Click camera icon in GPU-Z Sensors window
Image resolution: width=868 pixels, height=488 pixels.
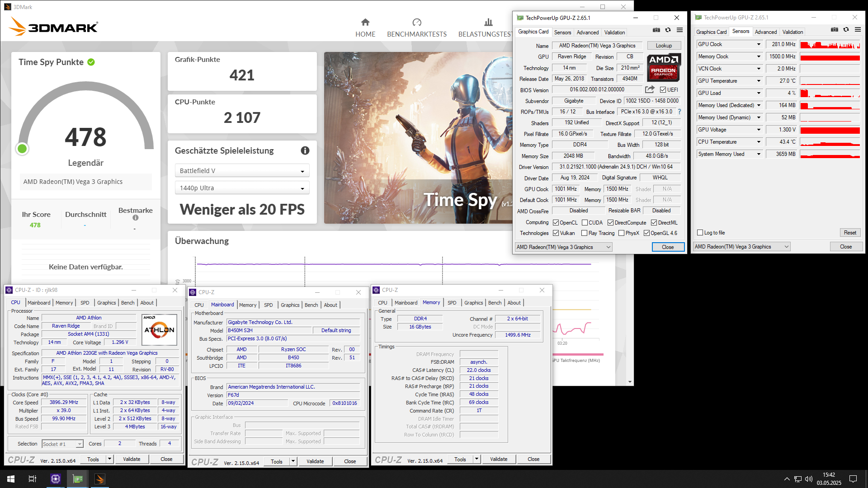(x=835, y=29)
